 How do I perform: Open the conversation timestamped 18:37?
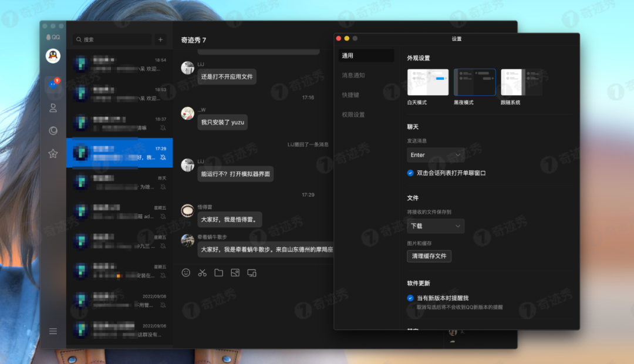120,123
